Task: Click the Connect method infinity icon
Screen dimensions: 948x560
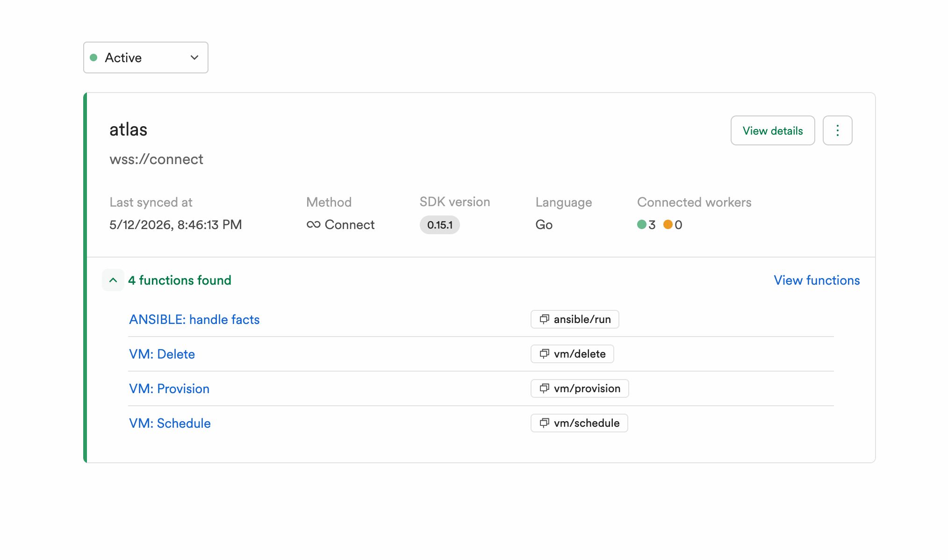Action: tap(313, 225)
